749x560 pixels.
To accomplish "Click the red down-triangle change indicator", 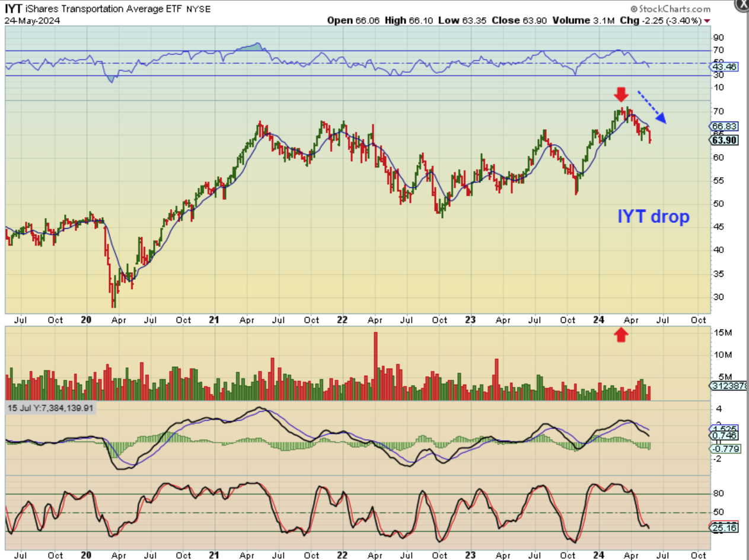I will tap(707, 21).
